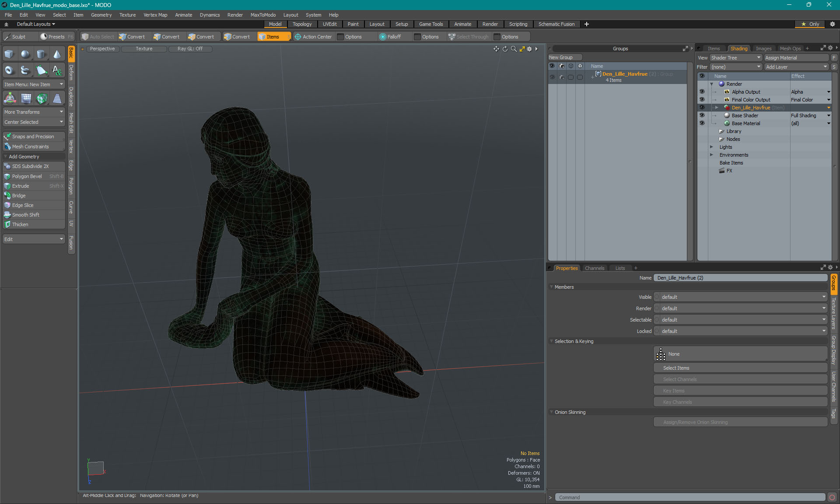Open the Deform vertical tab
This screenshot has width=840, height=504.
(71, 73)
